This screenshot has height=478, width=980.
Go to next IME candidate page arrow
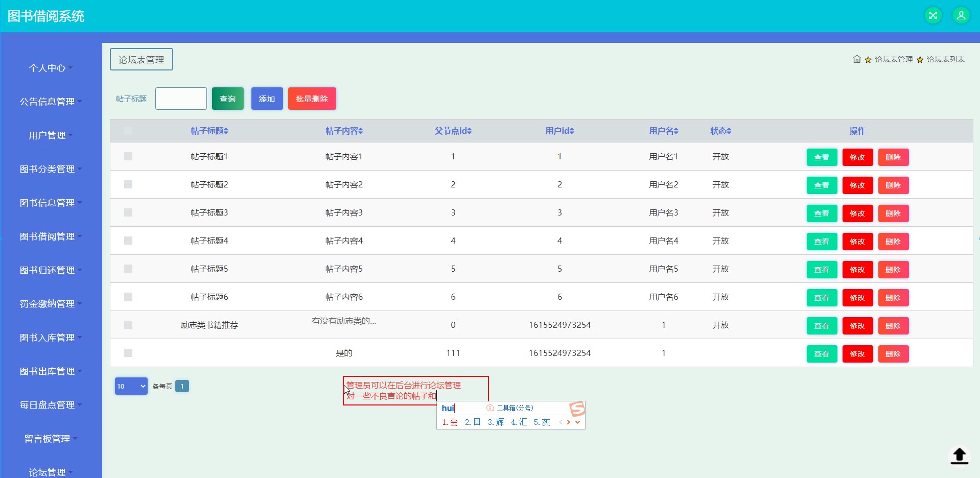[568, 422]
